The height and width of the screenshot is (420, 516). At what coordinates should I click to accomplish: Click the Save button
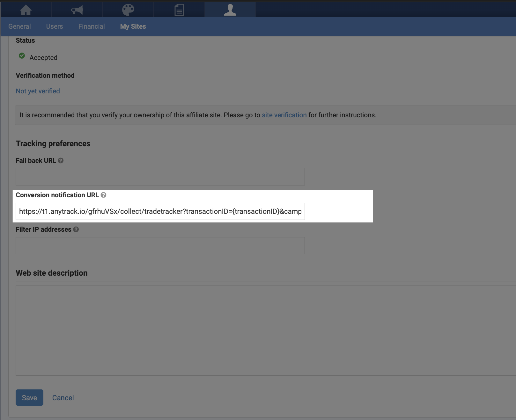coord(29,398)
